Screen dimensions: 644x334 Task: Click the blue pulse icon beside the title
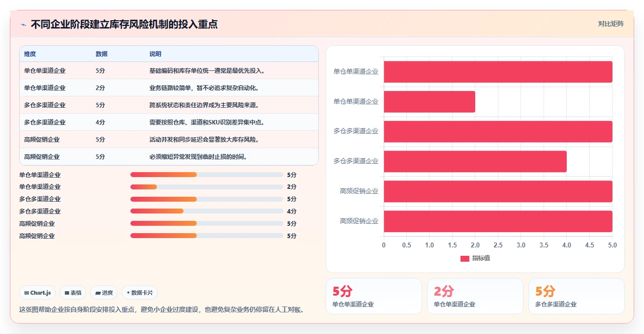coord(23,25)
